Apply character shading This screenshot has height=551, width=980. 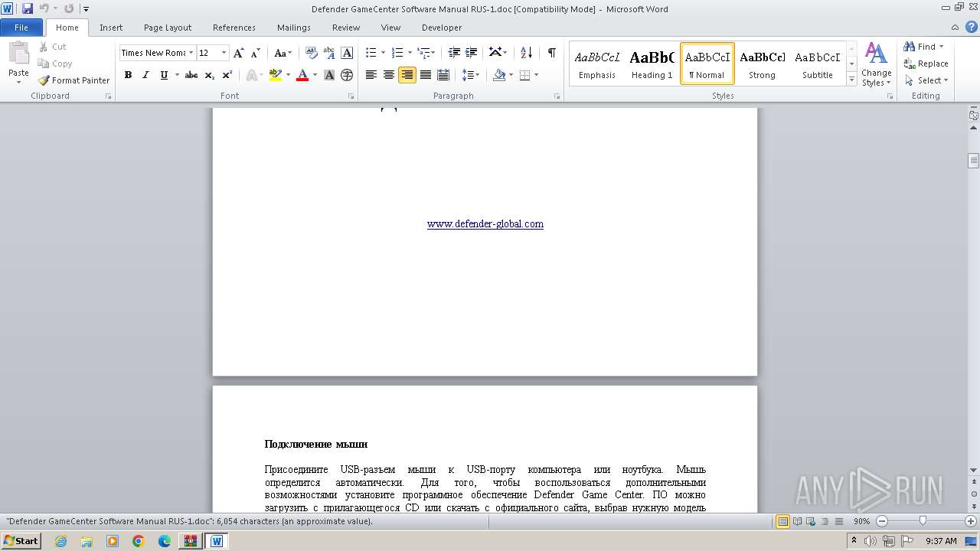[329, 75]
